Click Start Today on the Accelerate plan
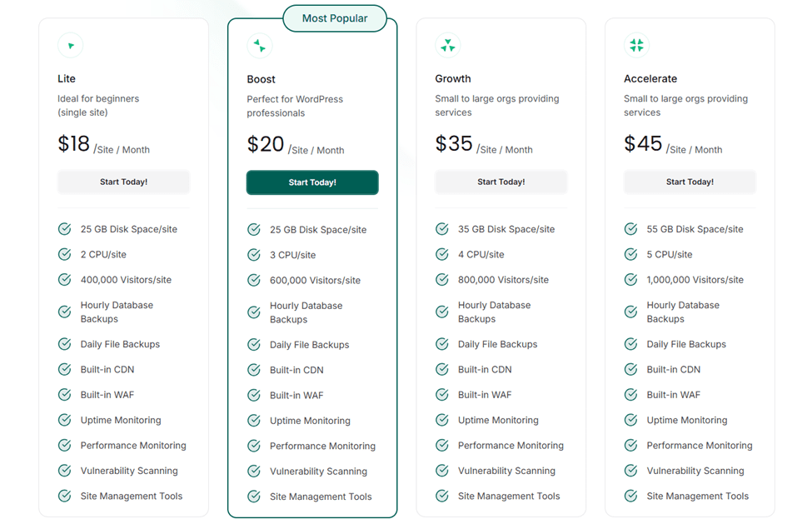This screenshot has width=812, height=524. (x=690, y=182)
